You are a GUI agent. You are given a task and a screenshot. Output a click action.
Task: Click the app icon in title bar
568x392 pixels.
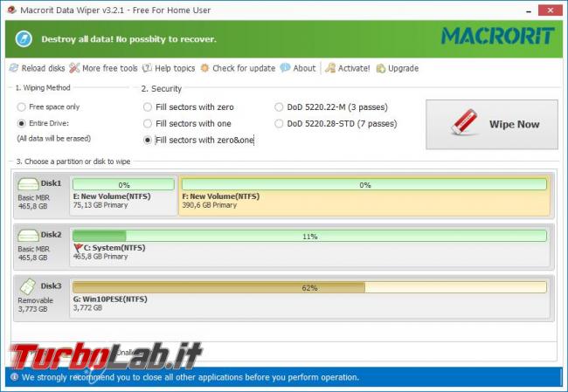[11, 10]
